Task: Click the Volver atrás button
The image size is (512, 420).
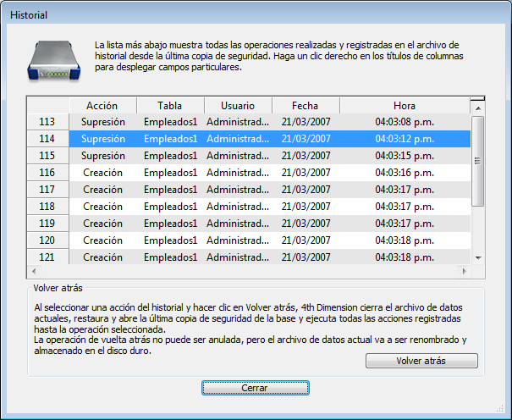Action: pyautogui.click(x=421, y=361)
